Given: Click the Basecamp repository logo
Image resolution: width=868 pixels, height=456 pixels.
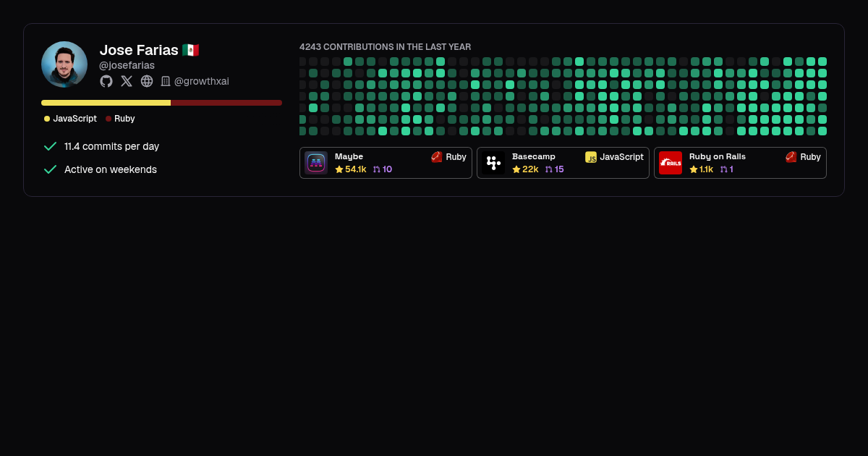Looking at the screenshot, I should pyautogui.click(x=493, y=163).
